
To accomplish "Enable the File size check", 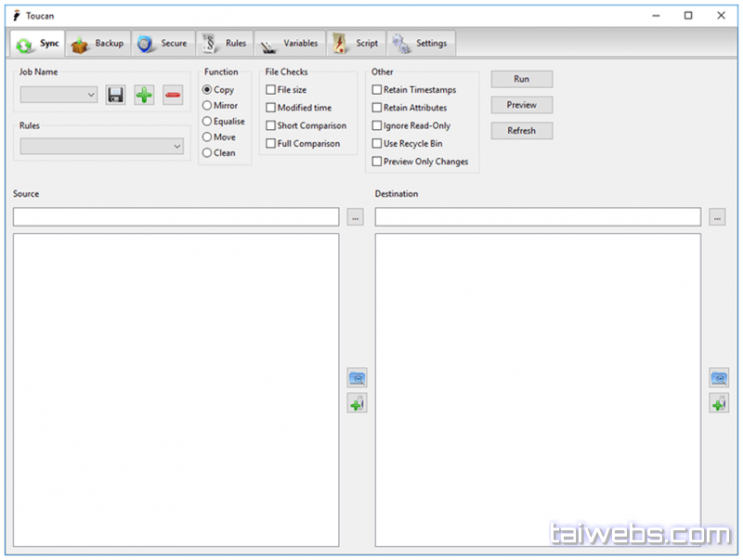I will [271, 90].
